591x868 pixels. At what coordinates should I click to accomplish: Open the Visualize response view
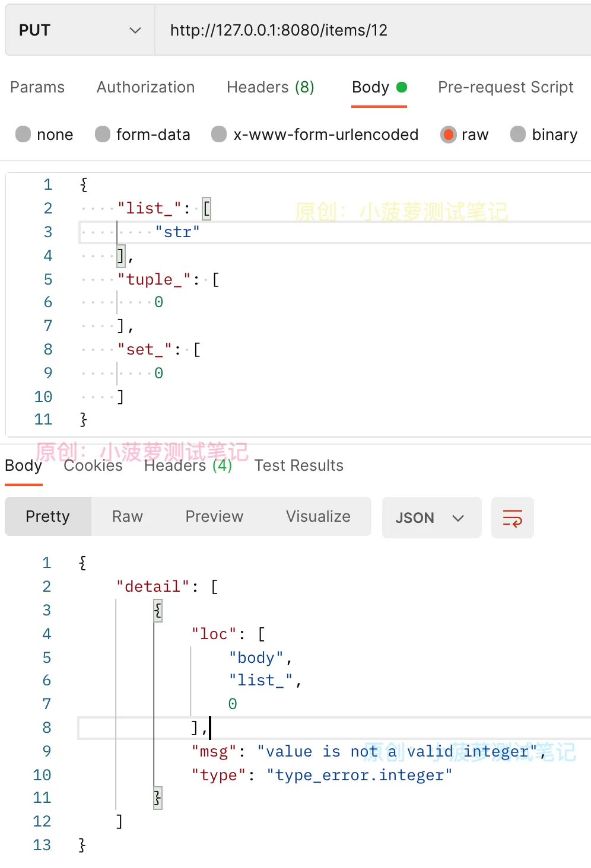[318, 516]
